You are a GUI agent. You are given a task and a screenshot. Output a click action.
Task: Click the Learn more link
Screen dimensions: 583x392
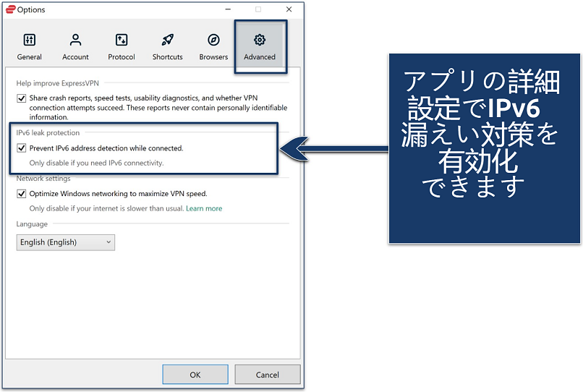tap(204, 208)
